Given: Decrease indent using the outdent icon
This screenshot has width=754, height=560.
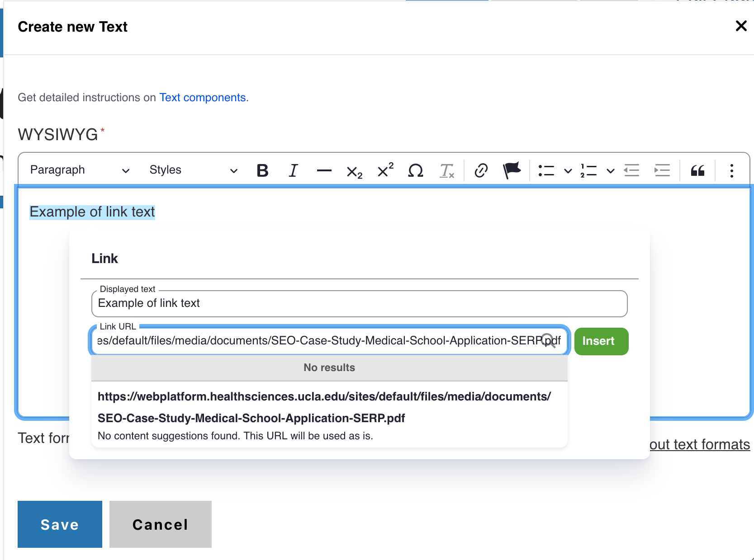Looking at the screenshot, I should pos(631,170).
